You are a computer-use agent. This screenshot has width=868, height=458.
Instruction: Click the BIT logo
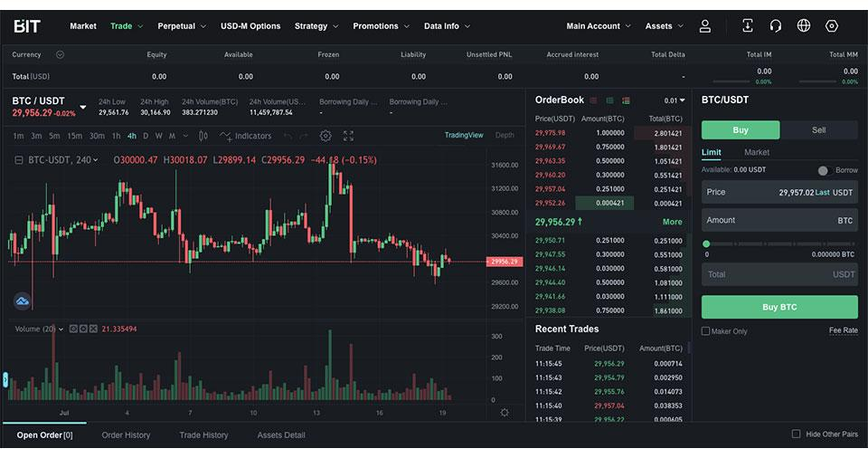[x=27, y=26]
